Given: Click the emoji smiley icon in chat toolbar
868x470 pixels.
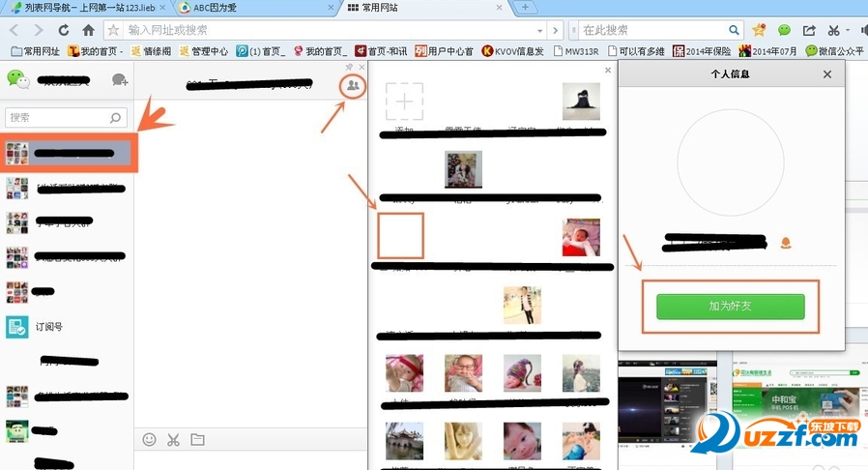Looking at the screenshot, I should click(x=149, y=439).
